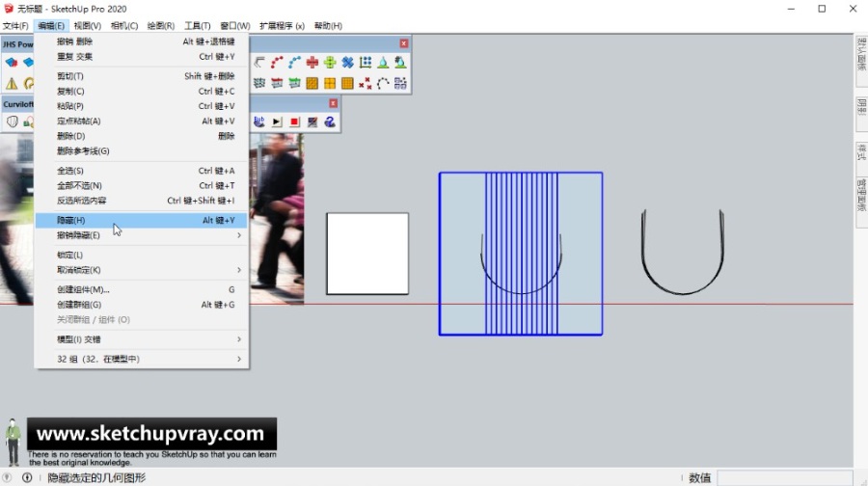This screenshot has height=486, width=868.
Task: Click the question icon at status bar's left end
Action: (x=7, y=477)
